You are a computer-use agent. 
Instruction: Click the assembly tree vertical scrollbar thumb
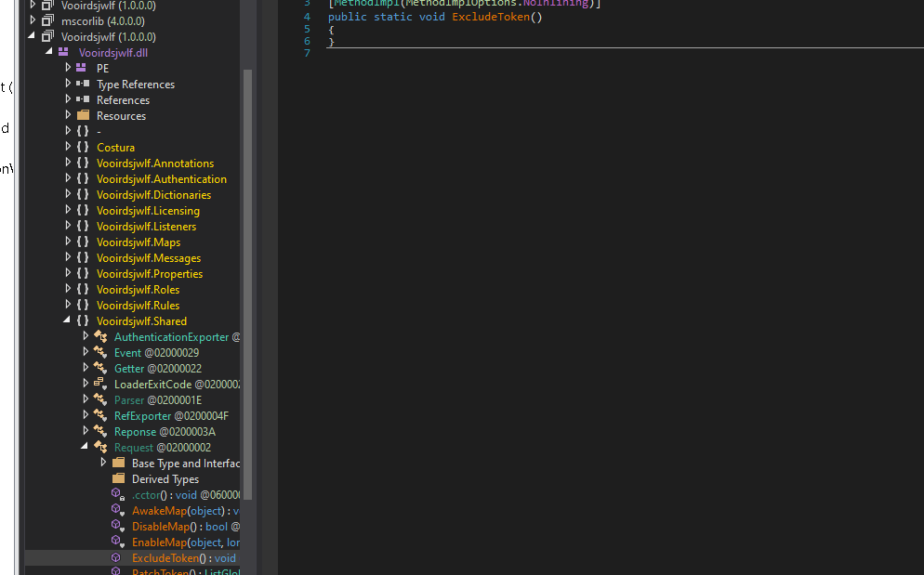[247, 284]
